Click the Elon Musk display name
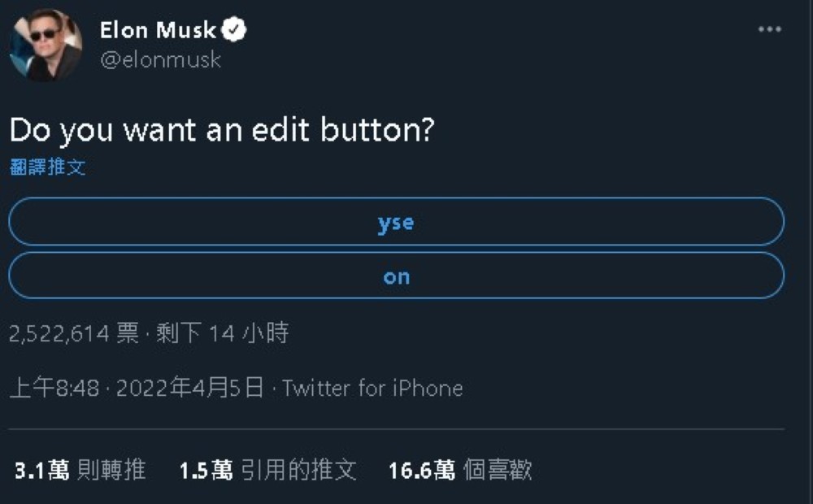This screenshot has width=813, height=504. (158, 31)
